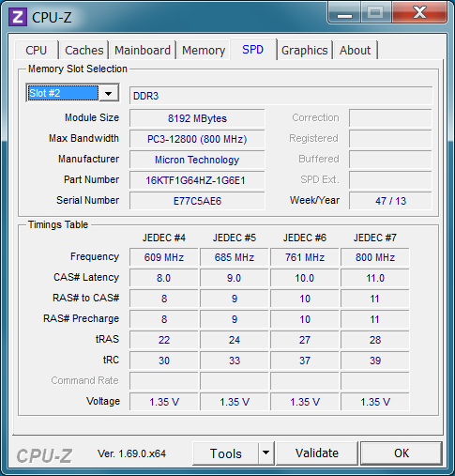Click the Ver. 1.69.0.x64 version text
This screenshot has height=476, width=455.
[131, 453]
